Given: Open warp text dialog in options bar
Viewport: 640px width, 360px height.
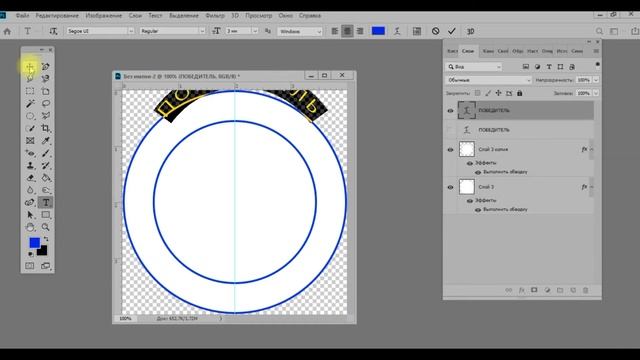Looking at the screenshot, I should point(397,31).
